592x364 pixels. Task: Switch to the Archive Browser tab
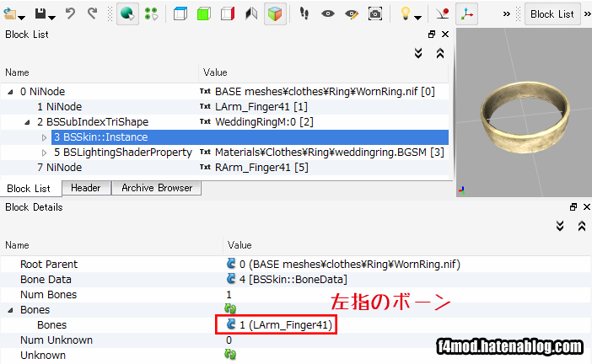(x=157, y=188)
